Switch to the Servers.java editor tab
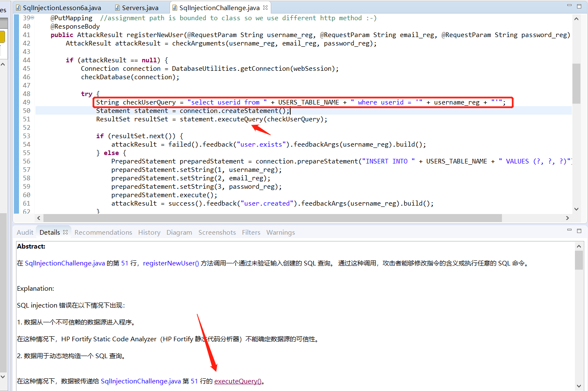The image size is (588, 391). (140, 7)
